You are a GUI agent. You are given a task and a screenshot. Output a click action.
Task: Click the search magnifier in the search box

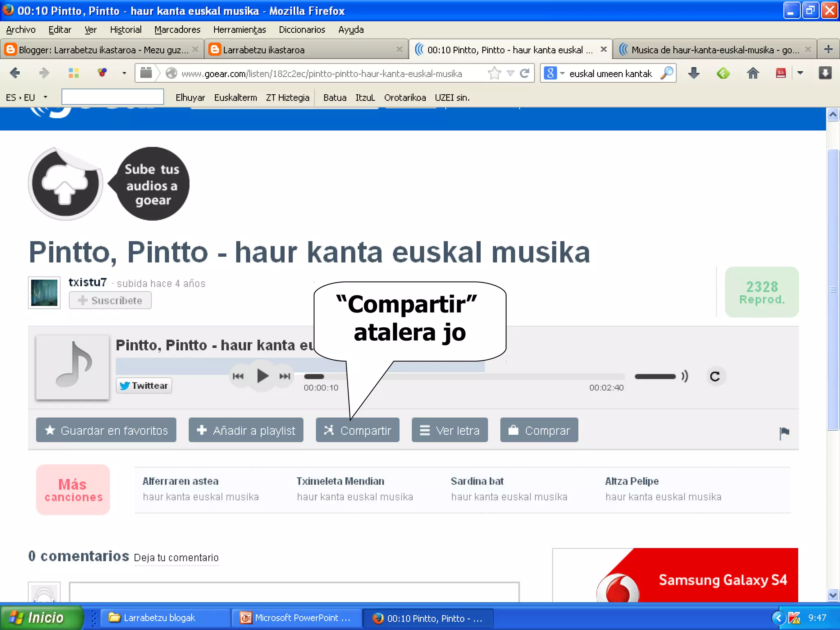pyautogui.click(x=667, y=73)
